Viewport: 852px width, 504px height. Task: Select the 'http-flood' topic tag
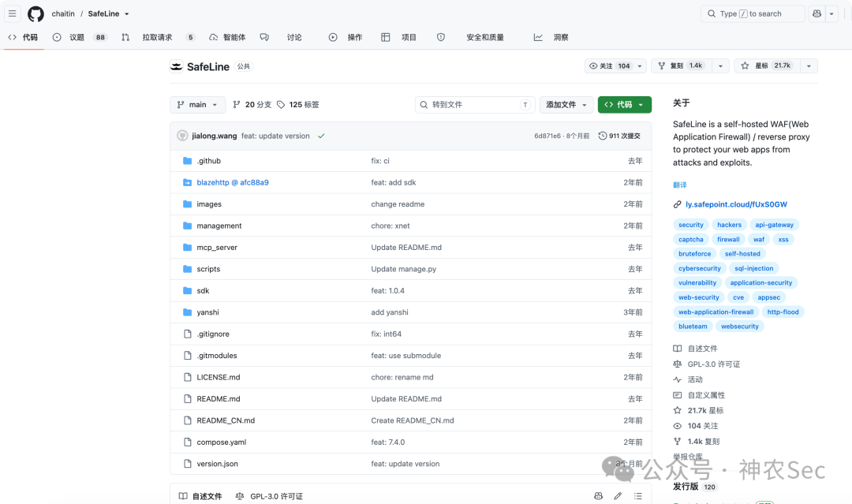click(x=783, y=312)
